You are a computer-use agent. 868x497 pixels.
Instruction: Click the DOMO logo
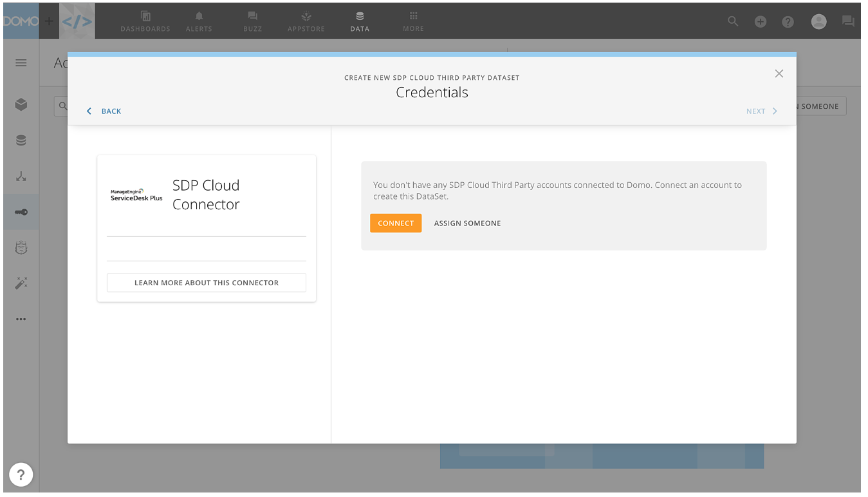click(x=21, y=21)
